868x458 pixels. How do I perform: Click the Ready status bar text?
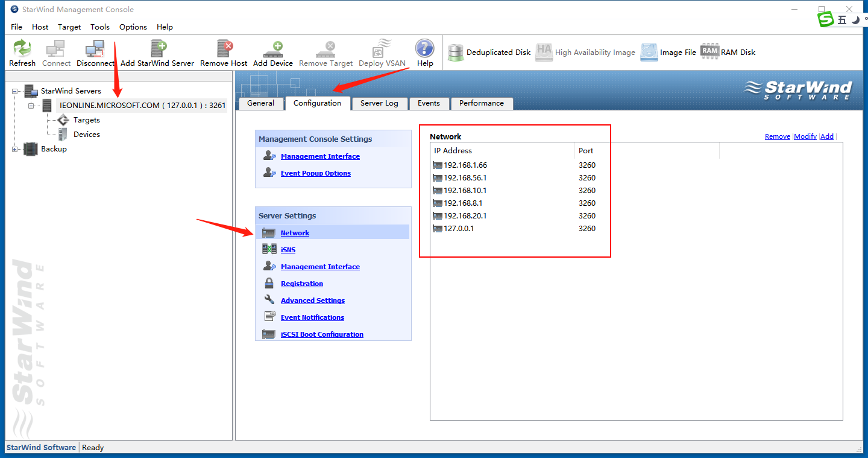93,448
